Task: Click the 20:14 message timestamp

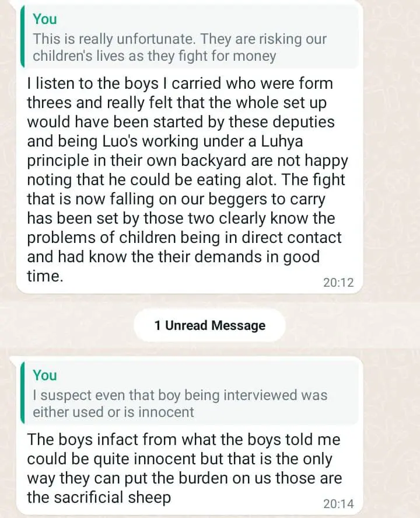Action: tap(338, 503)
